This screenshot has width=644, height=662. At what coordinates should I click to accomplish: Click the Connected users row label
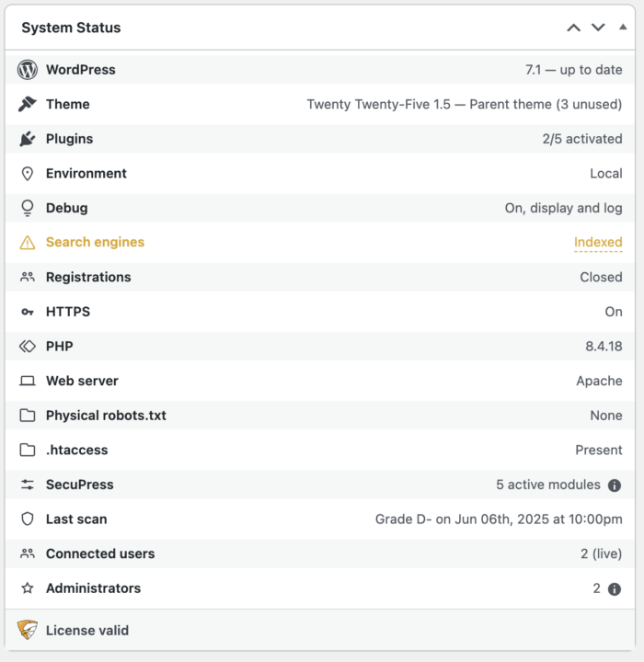[100, 554]
